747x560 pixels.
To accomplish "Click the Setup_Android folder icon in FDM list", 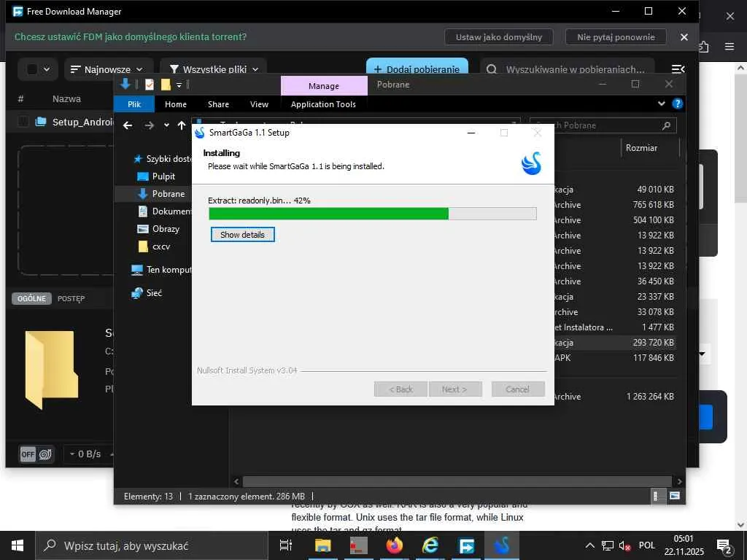I will pos(42,122).
